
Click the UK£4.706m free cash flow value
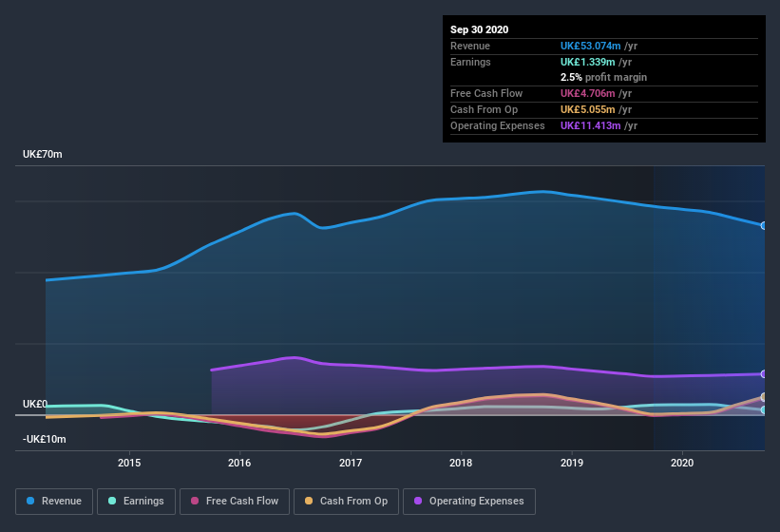tap(587, 93)
